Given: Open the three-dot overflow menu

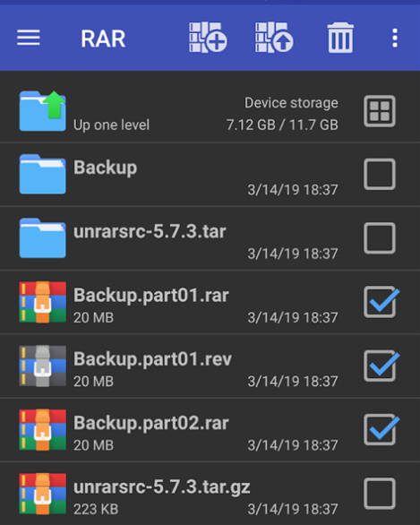Looking at the screenshot, I should click(395, 38).
